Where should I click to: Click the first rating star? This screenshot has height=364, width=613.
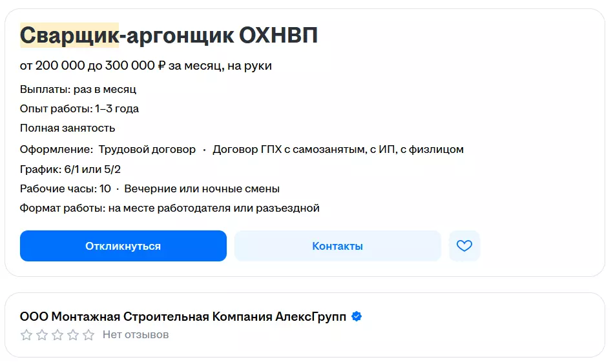click(26, 335)
